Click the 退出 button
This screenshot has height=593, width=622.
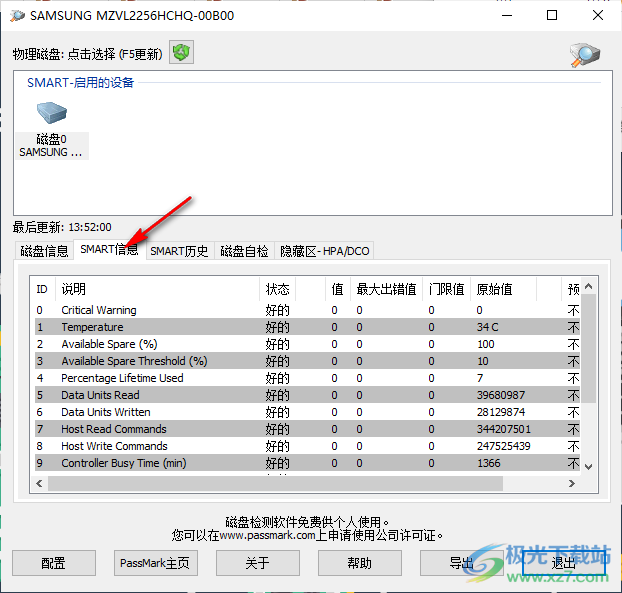coord(564,562)
